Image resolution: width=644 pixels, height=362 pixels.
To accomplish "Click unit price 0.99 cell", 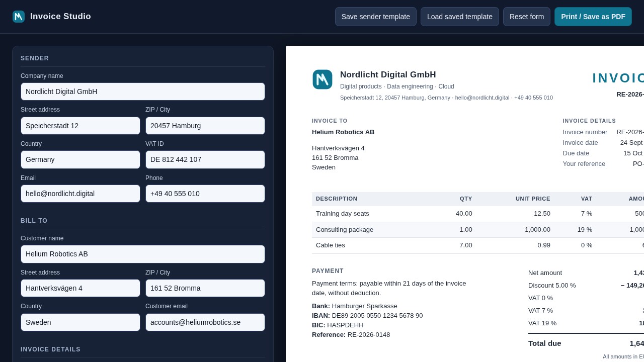I will [x=543, y=245].
